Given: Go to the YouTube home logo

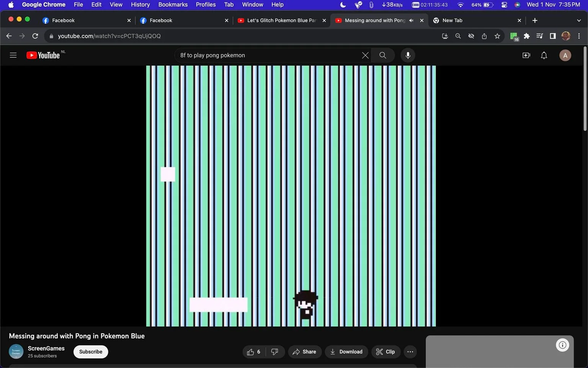Looking at the screenshot, I should tap(43, 55).
